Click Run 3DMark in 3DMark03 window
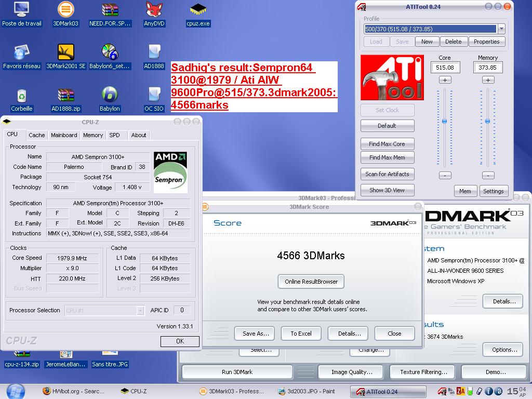This screenshot has width=532, height=399. pyautogui.click(x=237, y=372)
